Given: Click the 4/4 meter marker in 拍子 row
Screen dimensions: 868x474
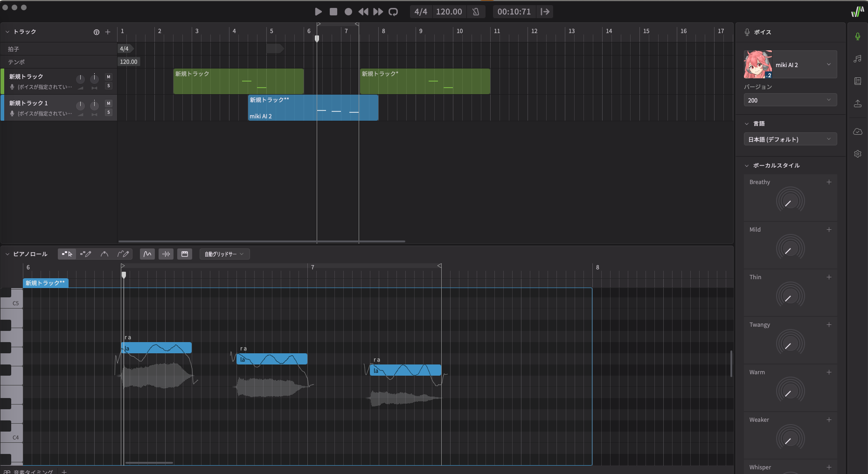Looking at the screenshot, I should coord(125,48).
